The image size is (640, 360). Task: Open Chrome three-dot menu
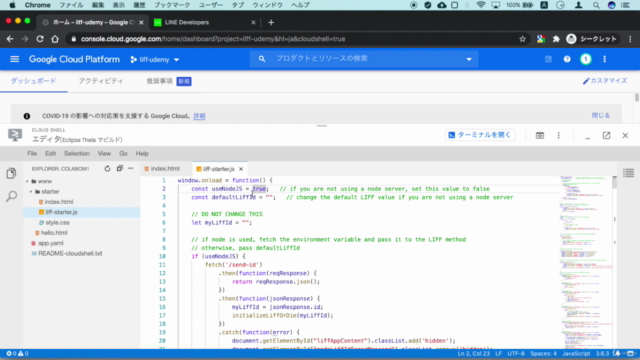pyautogui.click(x=630, y=39)
